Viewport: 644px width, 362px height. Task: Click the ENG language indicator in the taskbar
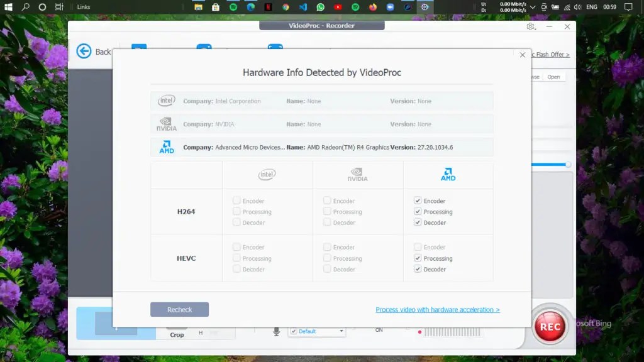coord(591,6)
